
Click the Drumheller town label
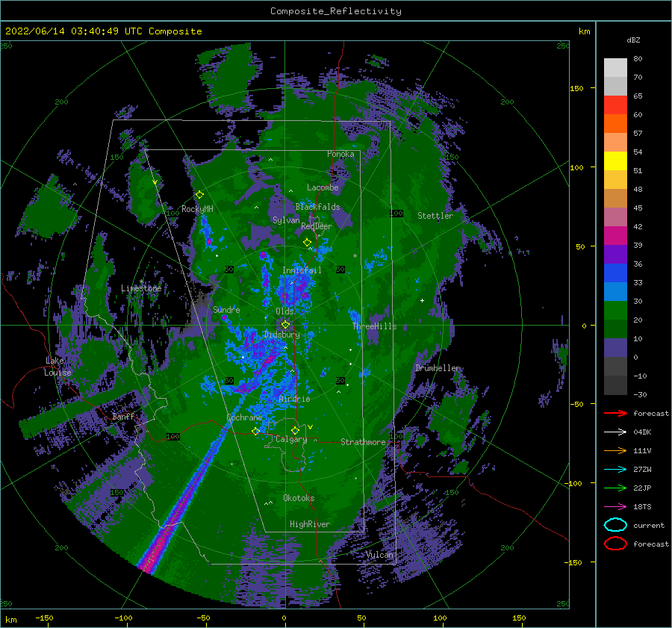[438, 368]
